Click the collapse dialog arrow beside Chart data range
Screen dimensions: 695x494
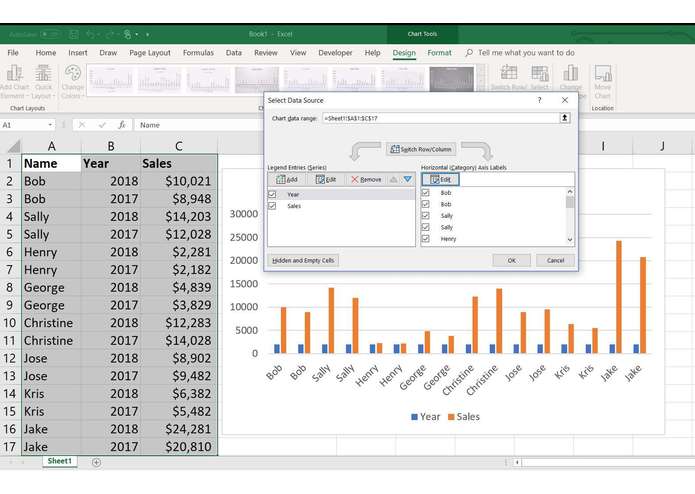(564, 118)
